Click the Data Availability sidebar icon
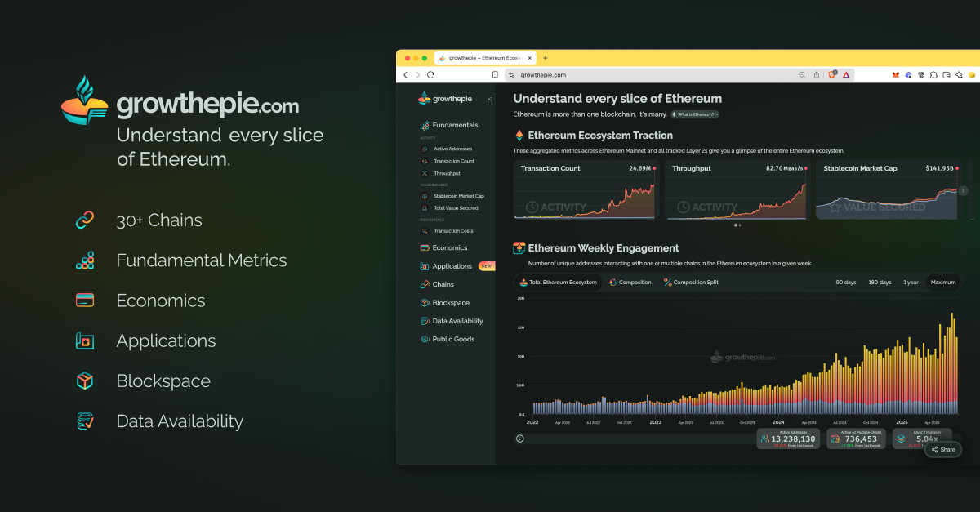This screenshot has height=512, width=980. tap(424, 321)
